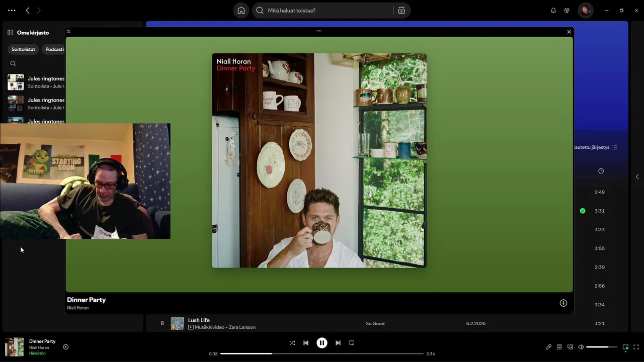Enter fullscreen view
Screen dimensions: 644x362
(636, 347)
